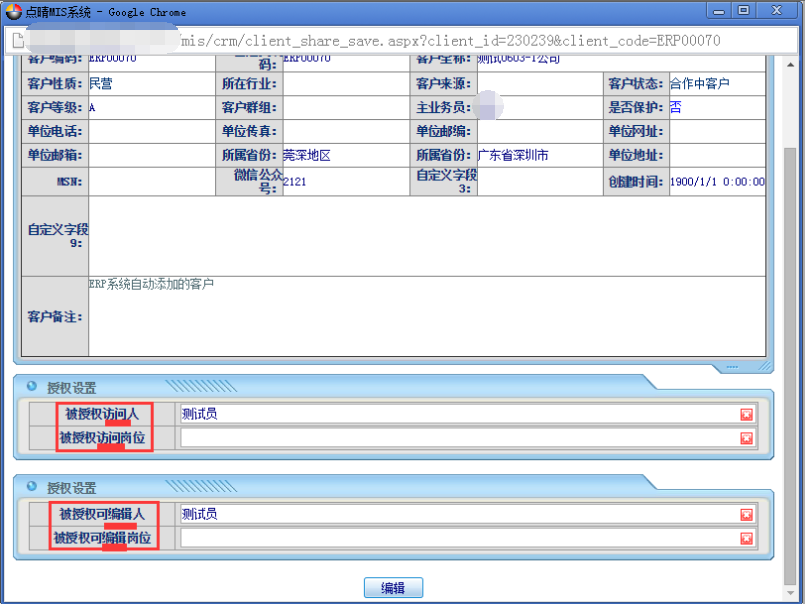
Task: Click the 被授权访问人 input containing 测试员
Action: click(455, 414)
